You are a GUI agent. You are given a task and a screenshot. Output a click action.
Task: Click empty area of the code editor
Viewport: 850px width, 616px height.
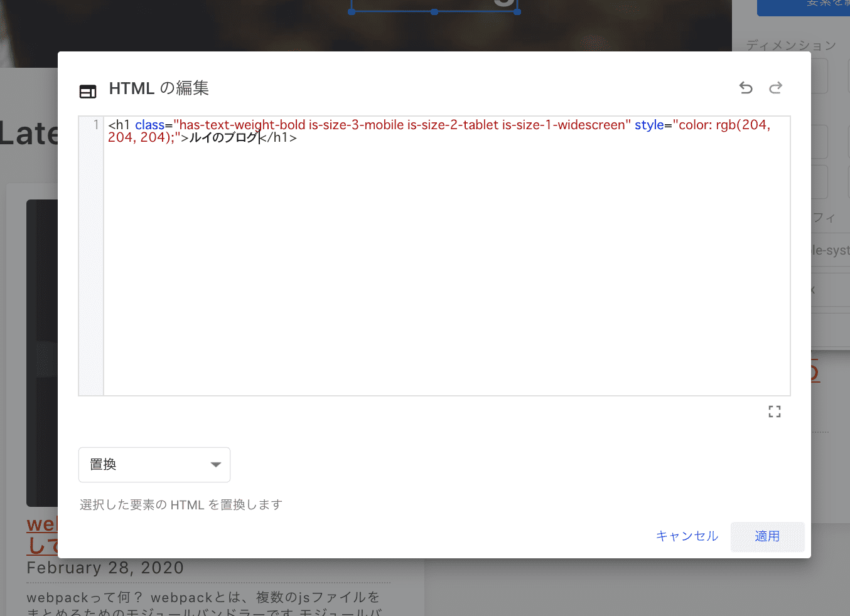[446, 270]
